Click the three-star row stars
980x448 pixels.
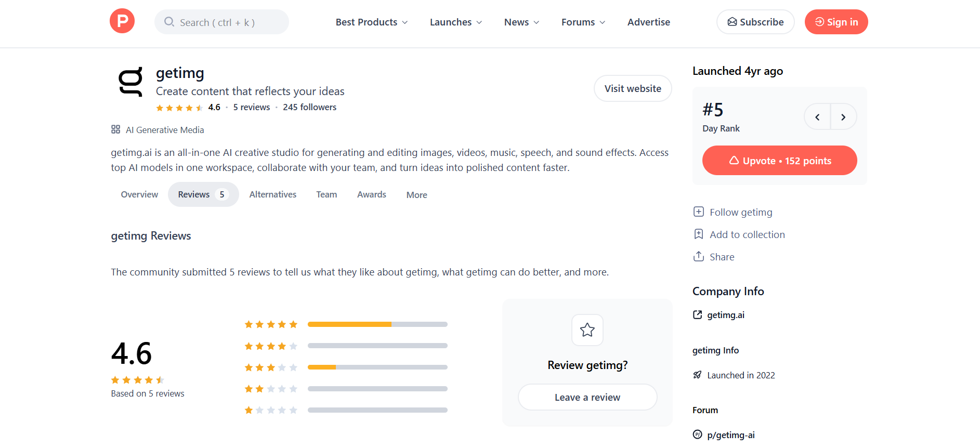click(x=271, y=367)
